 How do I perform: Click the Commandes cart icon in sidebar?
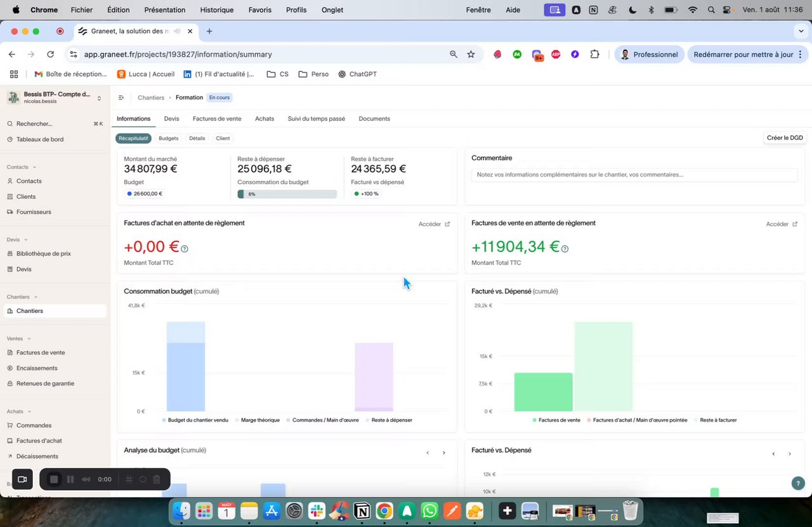(10, 425)
